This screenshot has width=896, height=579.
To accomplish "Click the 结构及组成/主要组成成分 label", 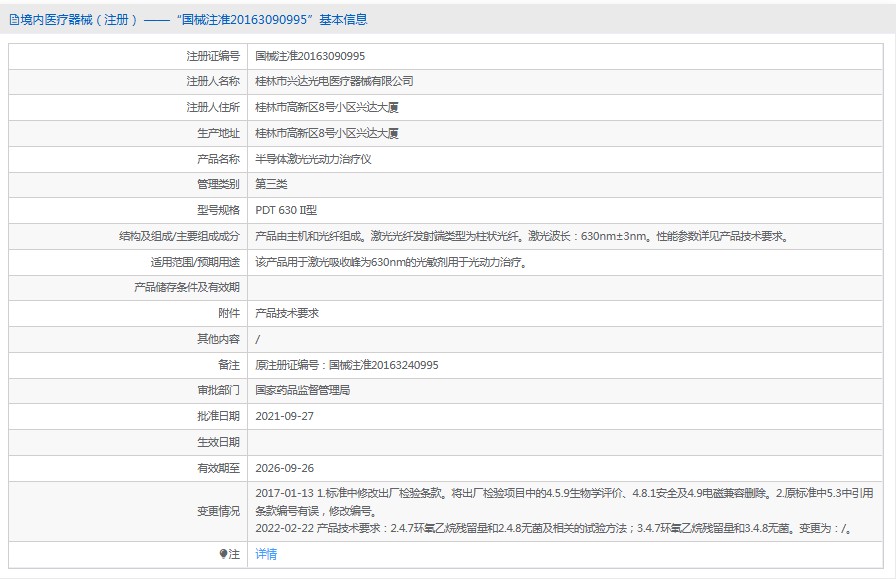I will 179,236.
